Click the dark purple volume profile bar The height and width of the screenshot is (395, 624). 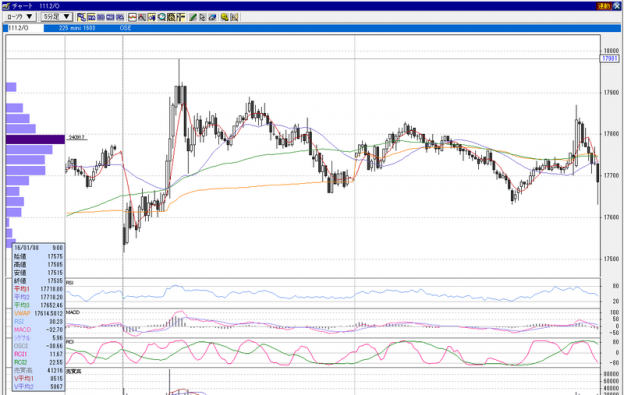pos(35,139)
